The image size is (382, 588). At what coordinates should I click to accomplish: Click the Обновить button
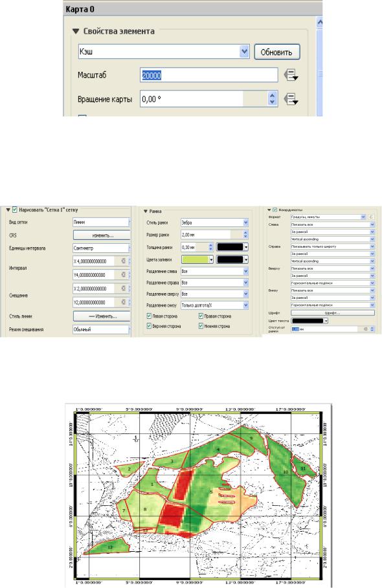coord(277,52)
